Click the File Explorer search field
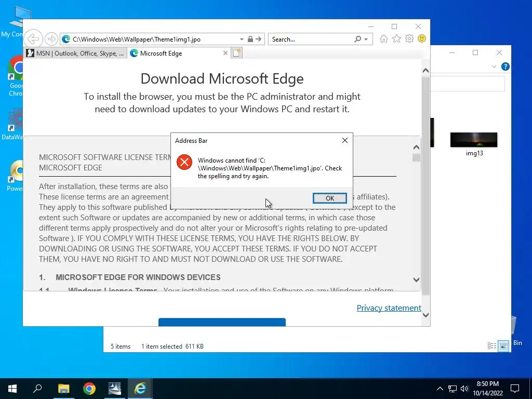Image resolution: width=532 pixels, height=399 pixels. click(468, 84)
